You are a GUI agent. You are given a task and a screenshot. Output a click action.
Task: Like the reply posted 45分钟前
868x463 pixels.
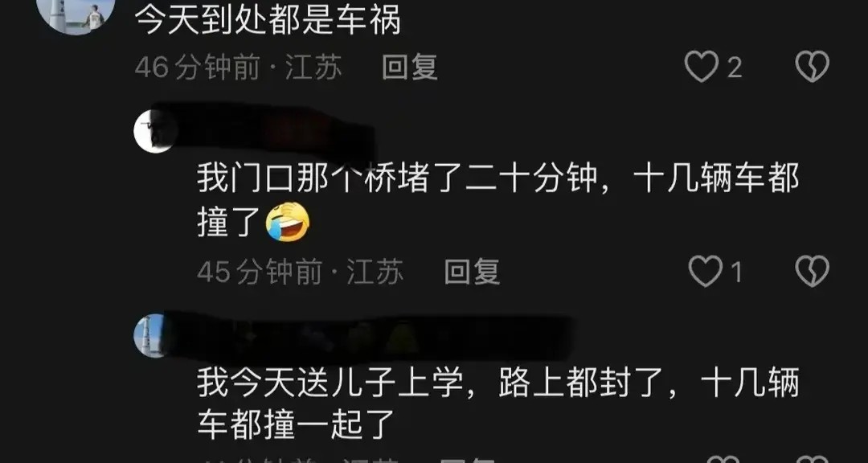coord(706,271)
